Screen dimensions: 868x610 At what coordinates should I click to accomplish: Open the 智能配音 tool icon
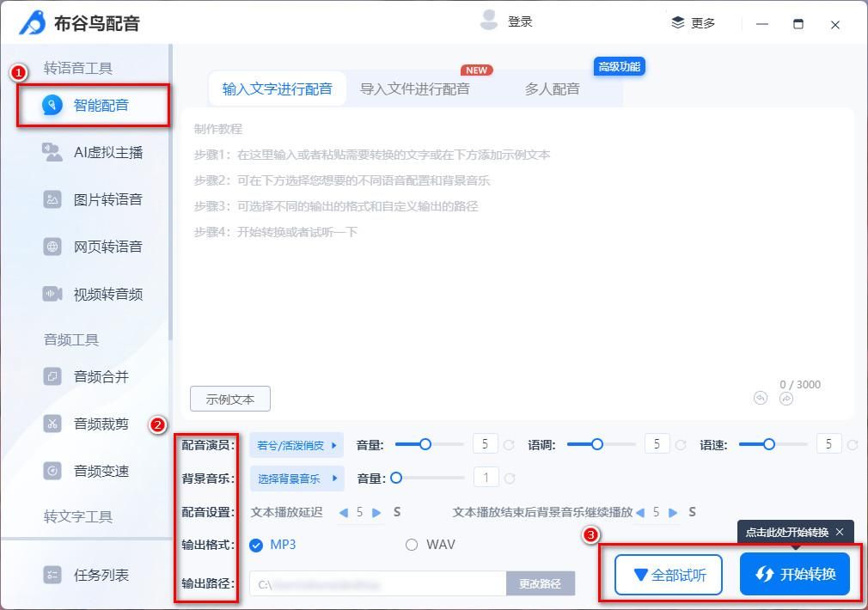52,105
